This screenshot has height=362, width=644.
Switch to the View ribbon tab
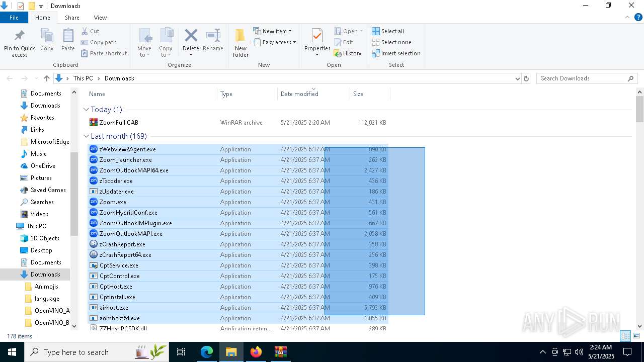click(x=100, y=18)
